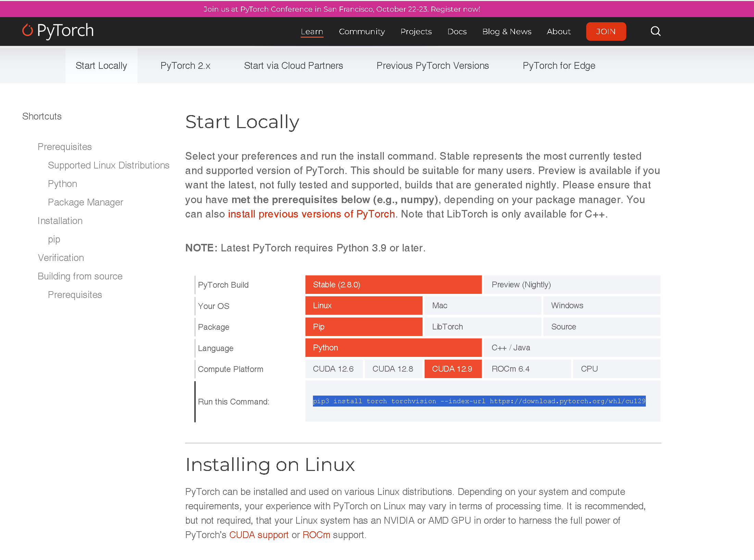Open the About menu
Screen dimensions: 754x560
(x=558, y=32)
